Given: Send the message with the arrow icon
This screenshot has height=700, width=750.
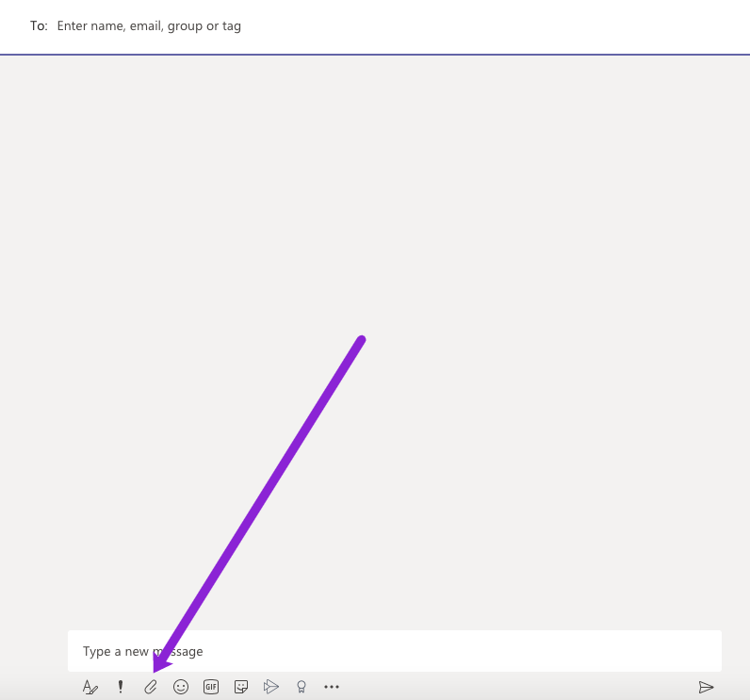Looking at the screenshot, I should [x=706, y=688].
